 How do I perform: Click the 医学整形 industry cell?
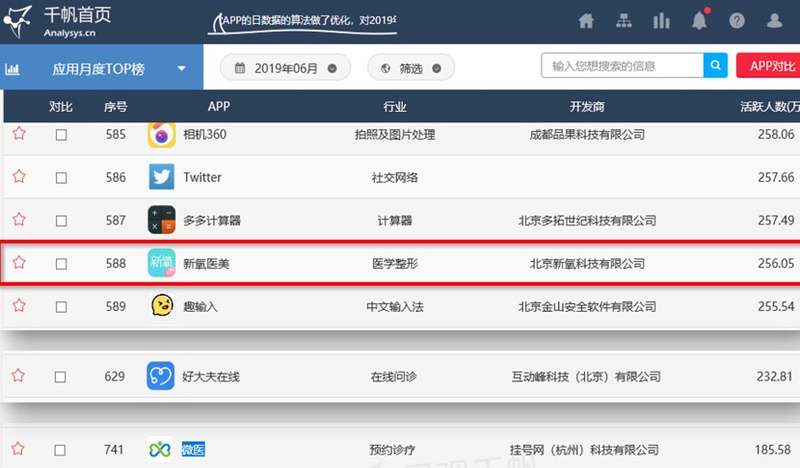tap(395, 263)
